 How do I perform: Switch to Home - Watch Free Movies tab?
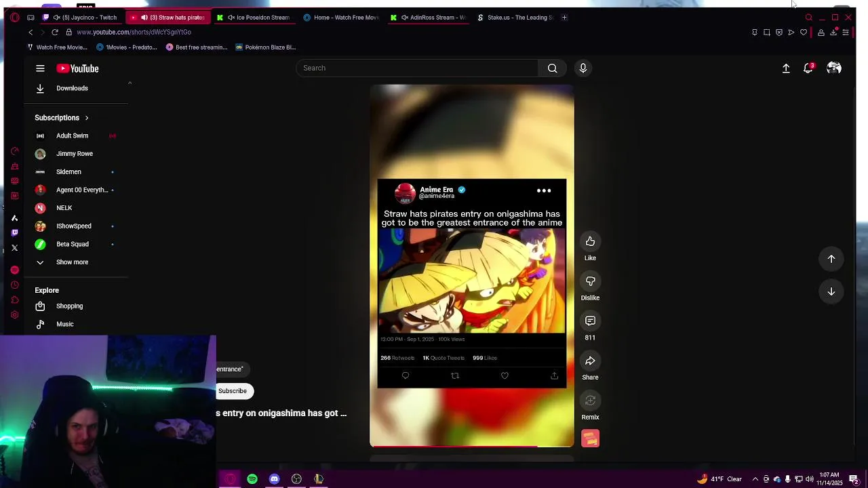341,18
